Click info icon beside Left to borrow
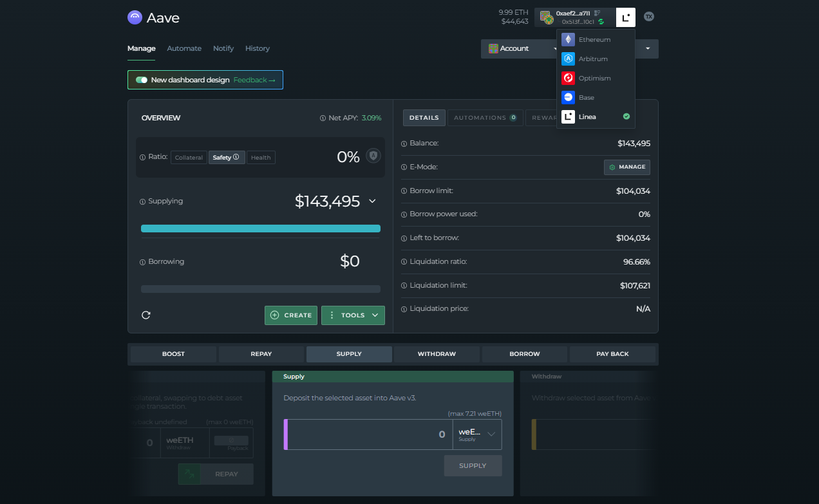 click(404, 239)
